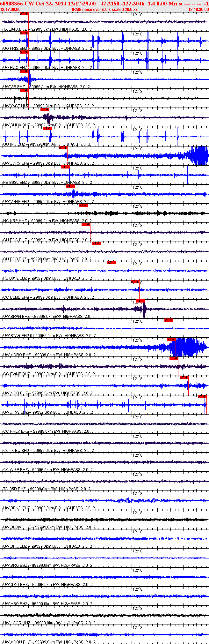This screenshot has width=209, height=644.
Task: Select the UW BRO EHZ station label
Action: click(15, 565)
